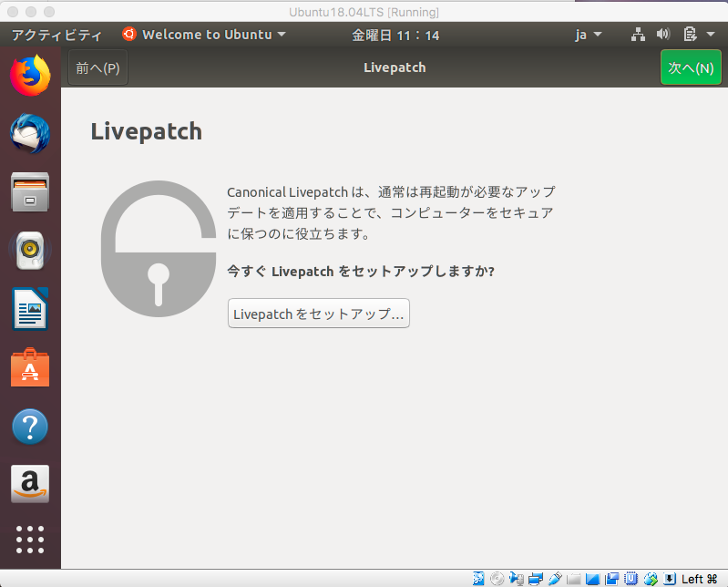This screenshot has height=587, width=728.
Task: Click the Canonical Livepatch description paragraph
Action: pyautogui.click(x=391, y=212)
